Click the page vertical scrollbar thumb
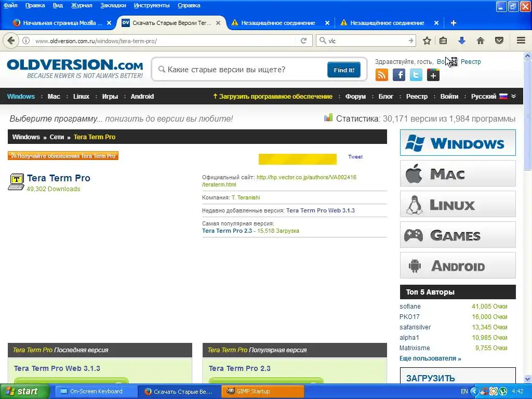 point(528,116)
